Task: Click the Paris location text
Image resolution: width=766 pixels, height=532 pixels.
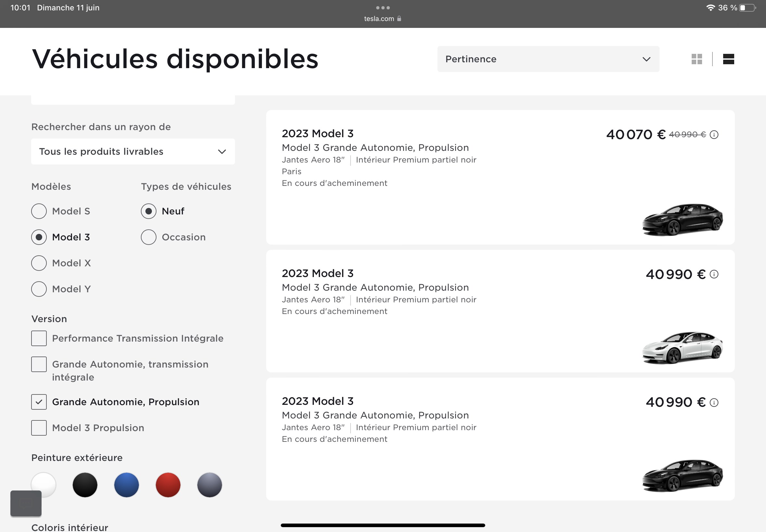Action: (x=291, y=171)
